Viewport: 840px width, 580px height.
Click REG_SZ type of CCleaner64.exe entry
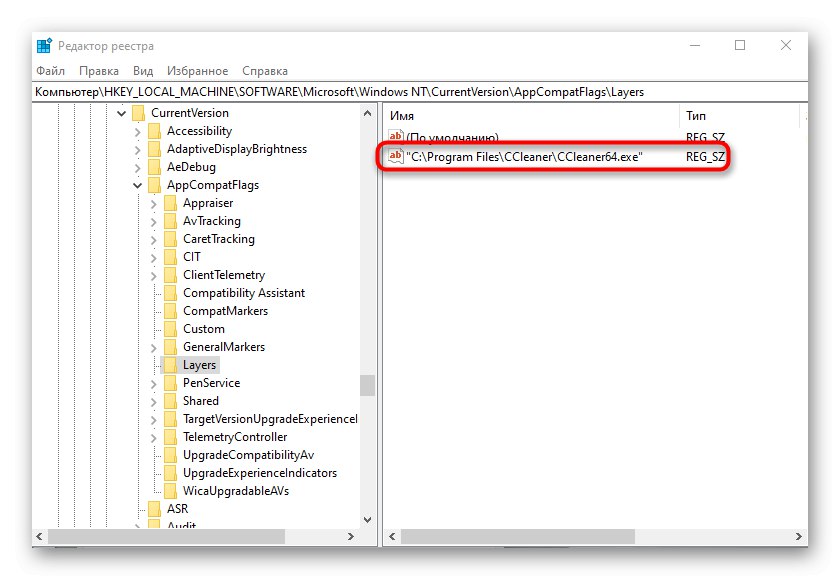click(x=705, y=157)
